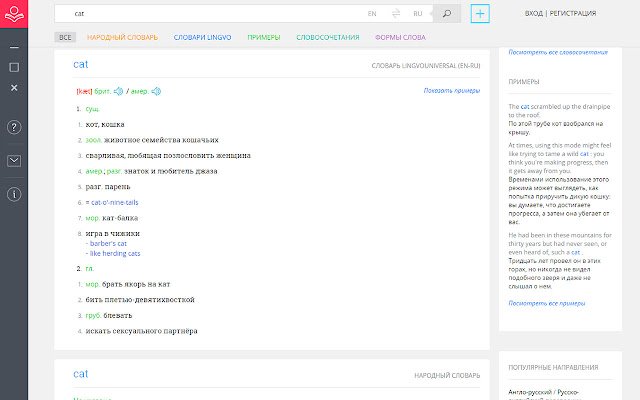Click the ПОПУЛЯРНЫЕ НАПРАВЛЕНИЯ heading

[x=553, y=367]
